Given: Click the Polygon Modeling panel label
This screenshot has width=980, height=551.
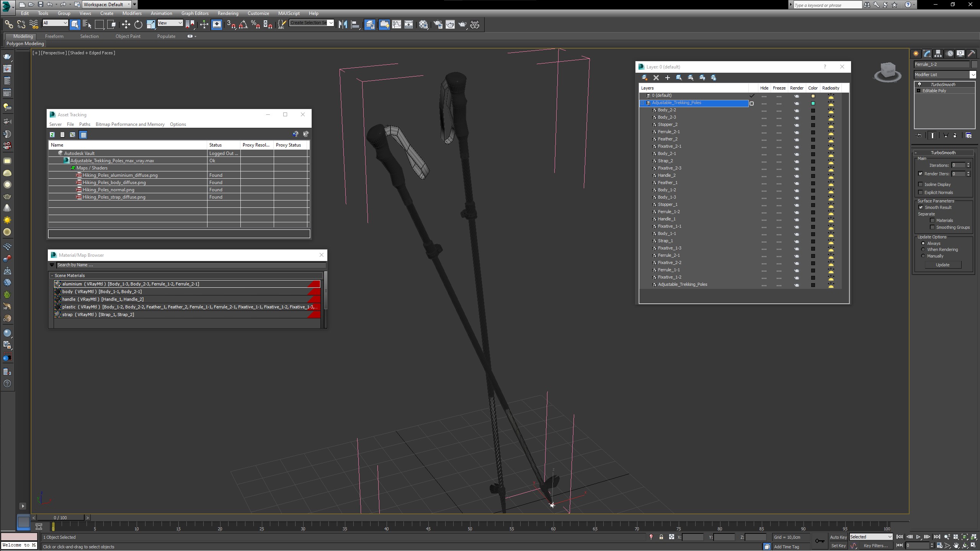Looking at the screenshot, I should tap(25, 44).
